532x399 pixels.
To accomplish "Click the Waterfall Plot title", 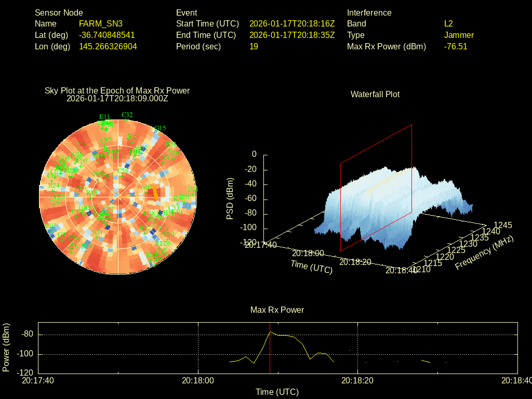I will pyautogui.click(x=375, y=95).
